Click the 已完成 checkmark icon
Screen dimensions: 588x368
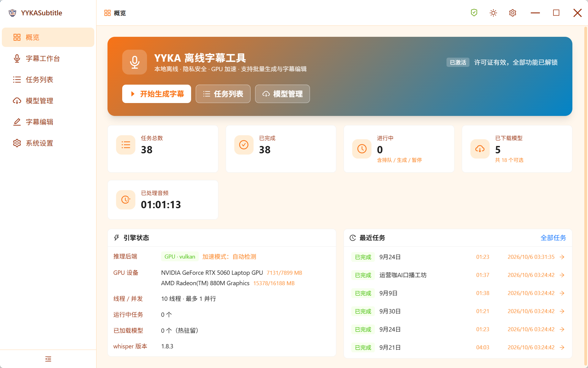[x=244, y=145]
